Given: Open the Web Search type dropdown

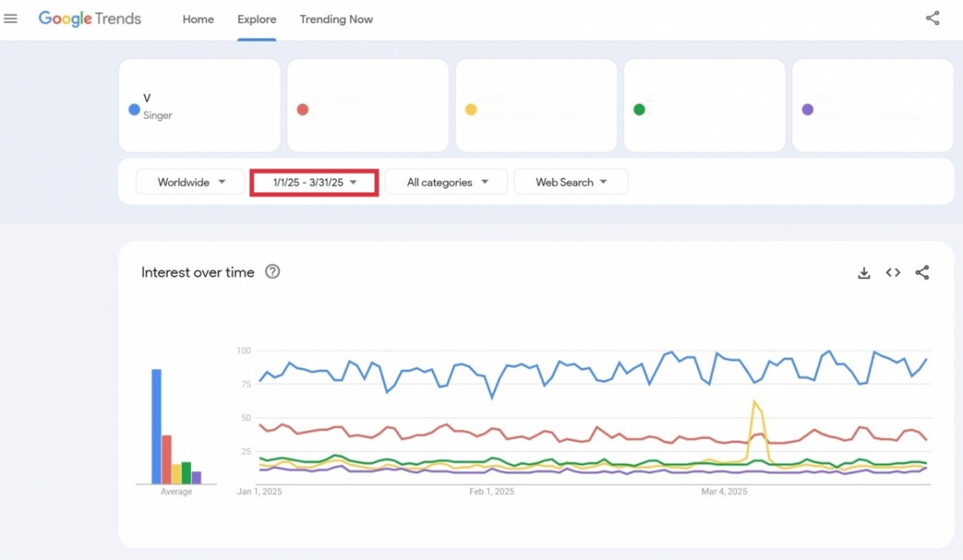Looking at the screenshot, I should pos(571,182).
